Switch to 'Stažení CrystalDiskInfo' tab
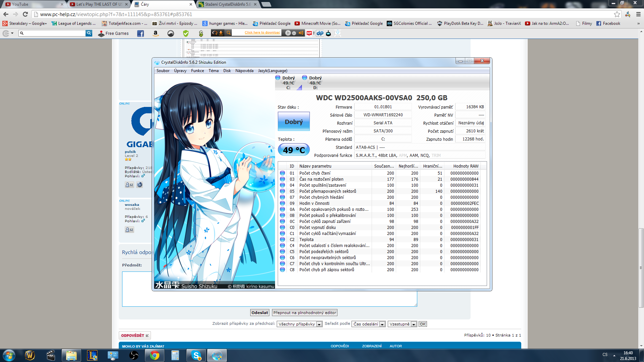The width and height of the screenshot is (644, 362). (227, 4)
